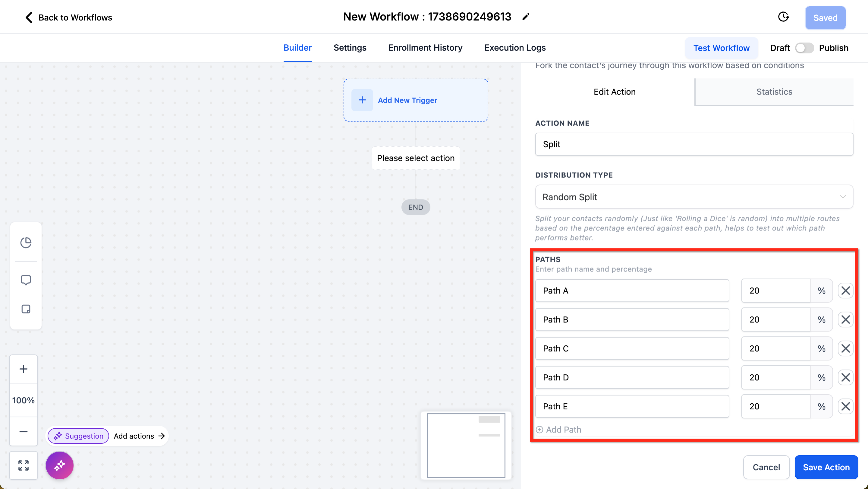Screen dimensions: 868x489
Task: Click the fit-to-screen expand icon
Action: 23,465
